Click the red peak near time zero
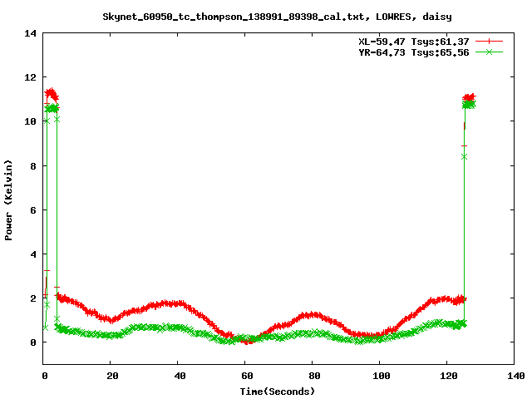Image resolution: width=532 pixels, height=399 pixels. pos(51,93)
